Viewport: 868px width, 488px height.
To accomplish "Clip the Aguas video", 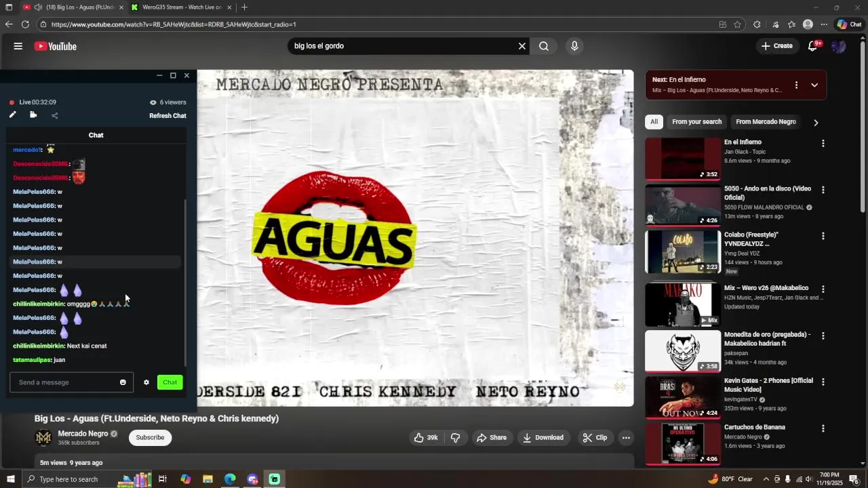I will (595, 438).
